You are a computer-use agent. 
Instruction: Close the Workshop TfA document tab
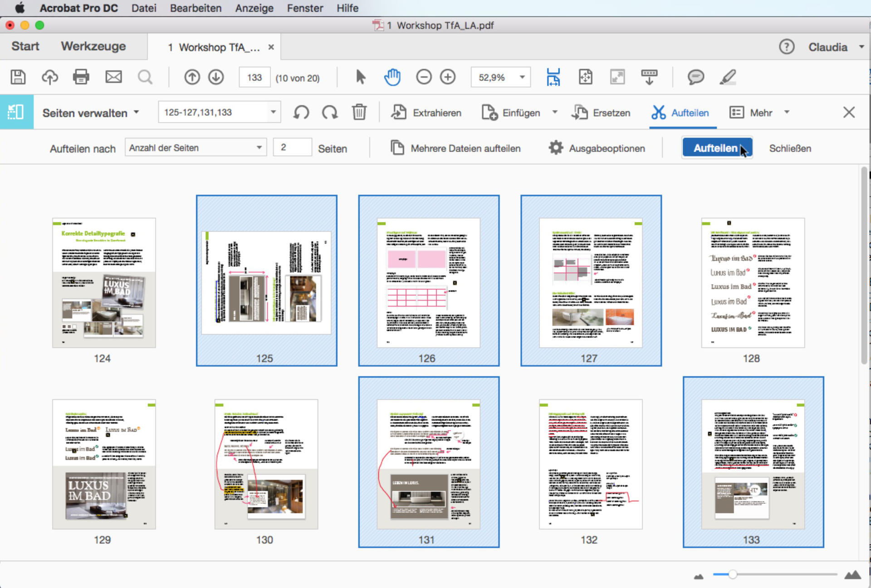271,47
